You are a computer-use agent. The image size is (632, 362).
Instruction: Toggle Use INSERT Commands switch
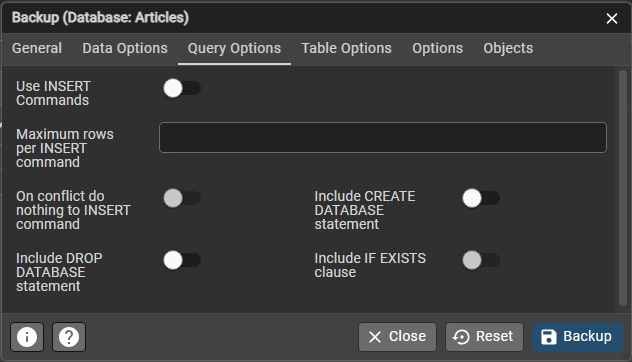tap(182, 88)
